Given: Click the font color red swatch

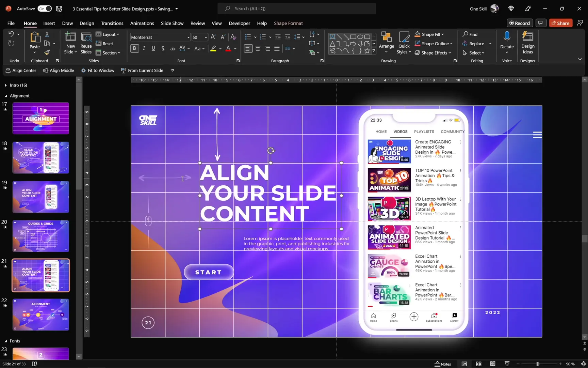Looking at the screenshot, I should coord(228,48).
